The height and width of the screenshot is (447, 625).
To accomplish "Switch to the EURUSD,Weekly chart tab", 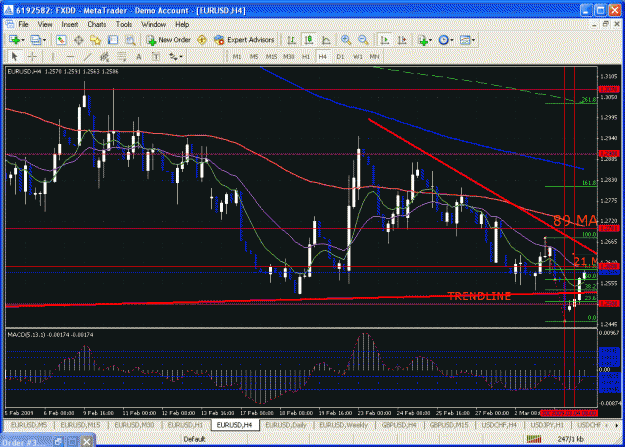I will (344, 425).
